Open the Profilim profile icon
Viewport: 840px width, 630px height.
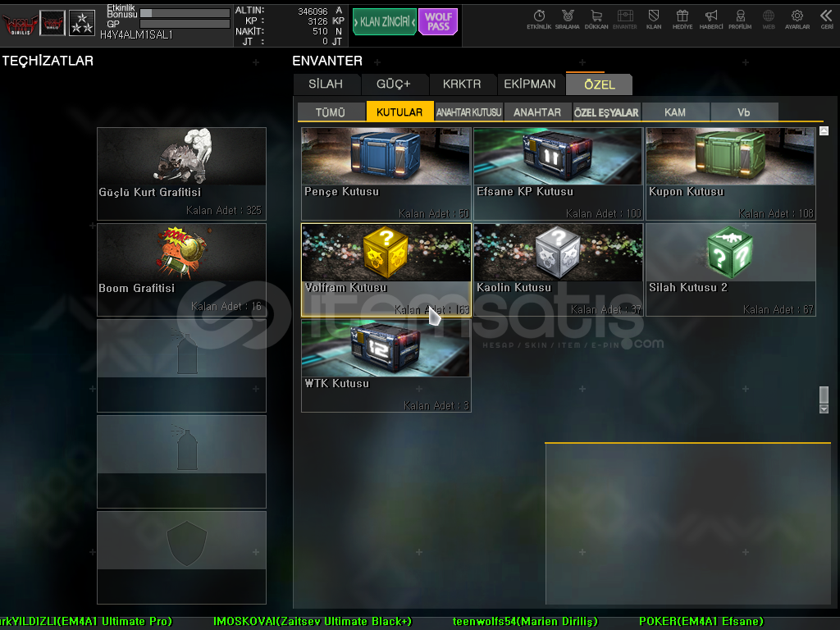click(x=740, y=20)
